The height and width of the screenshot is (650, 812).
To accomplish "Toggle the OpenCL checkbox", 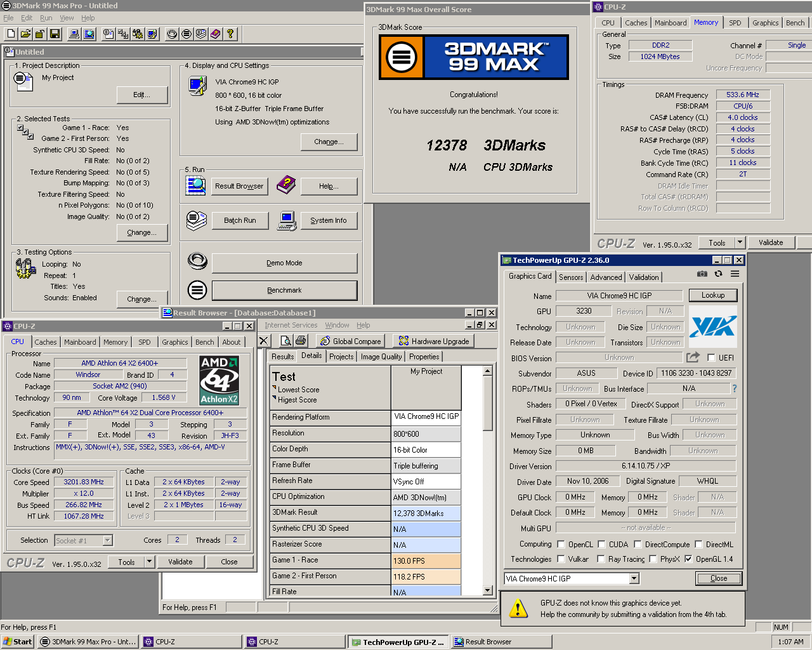I will click(561, 544).
